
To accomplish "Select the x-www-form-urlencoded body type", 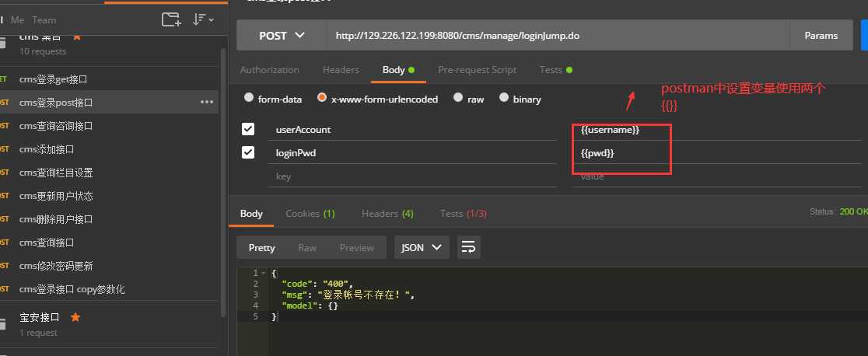I will click(x=322, y=97).
